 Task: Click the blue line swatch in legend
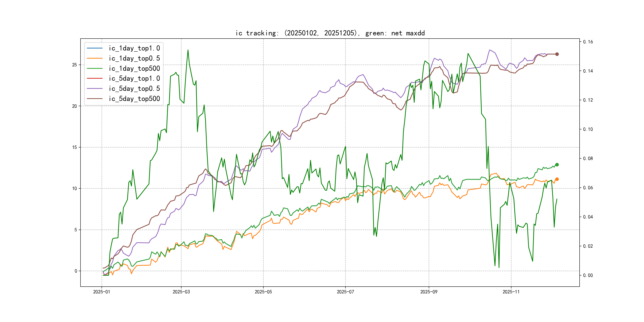coord(95,48)
